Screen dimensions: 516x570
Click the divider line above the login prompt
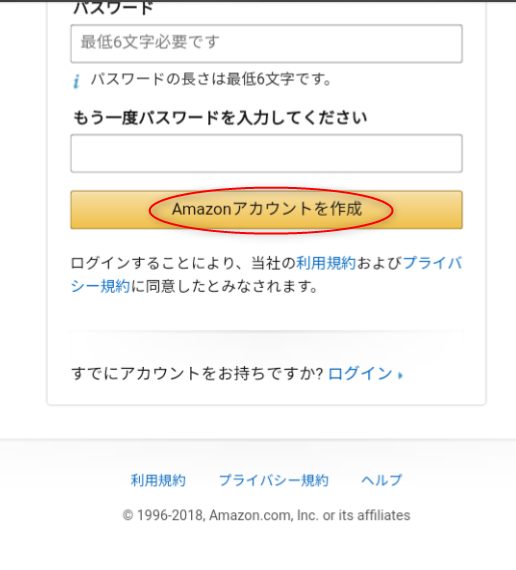point(267,331)
